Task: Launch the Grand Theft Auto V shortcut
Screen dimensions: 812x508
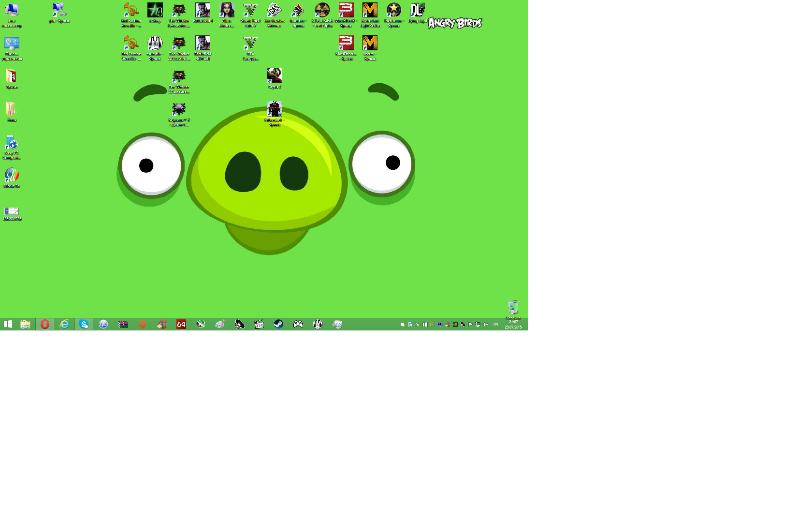Action: click(250, 15)
